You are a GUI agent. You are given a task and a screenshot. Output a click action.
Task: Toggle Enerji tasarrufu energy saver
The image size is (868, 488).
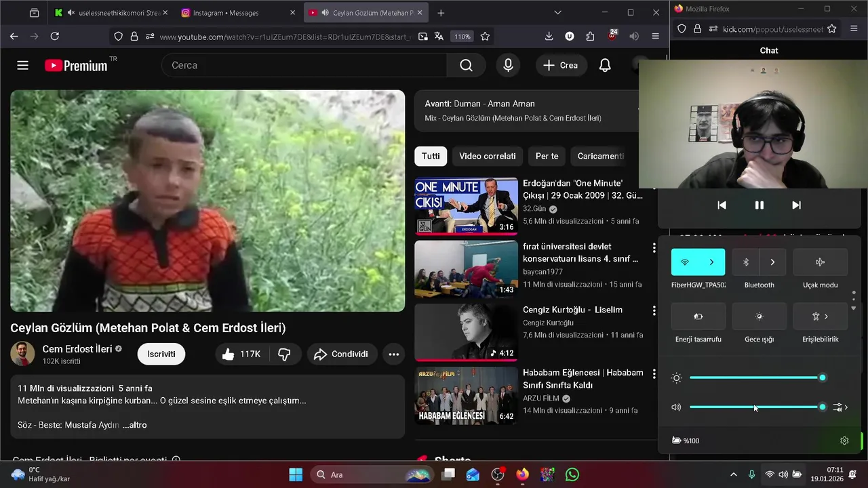point(698,317)
